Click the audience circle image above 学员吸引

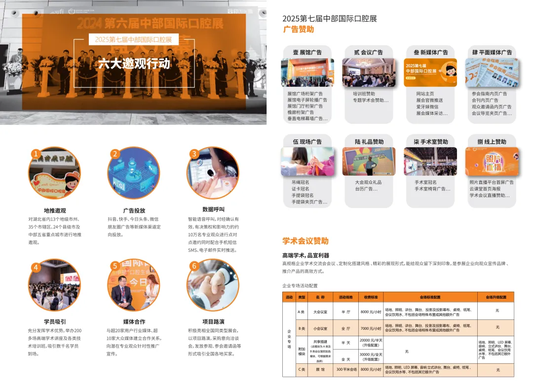[x=54, y=285]
